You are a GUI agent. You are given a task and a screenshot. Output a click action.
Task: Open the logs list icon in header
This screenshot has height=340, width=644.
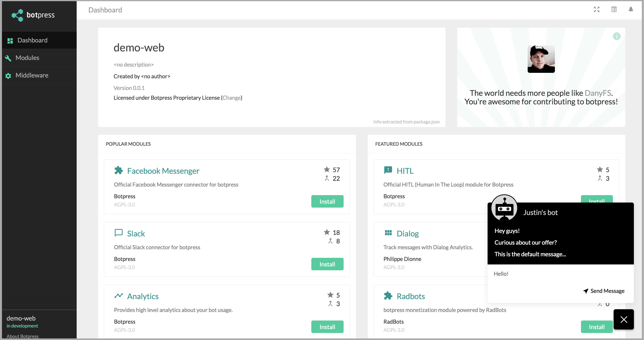tap(614, 10)
